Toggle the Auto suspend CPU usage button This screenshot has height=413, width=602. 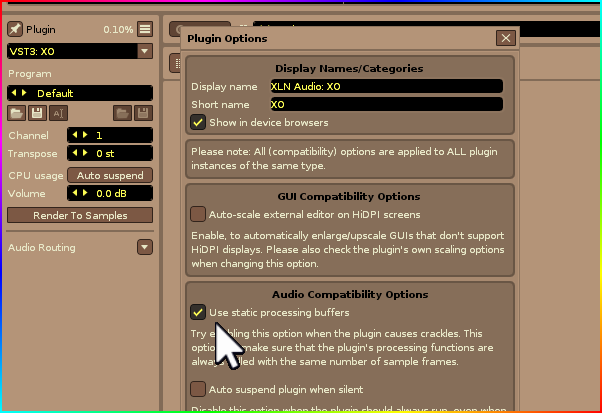click(110, 175)
